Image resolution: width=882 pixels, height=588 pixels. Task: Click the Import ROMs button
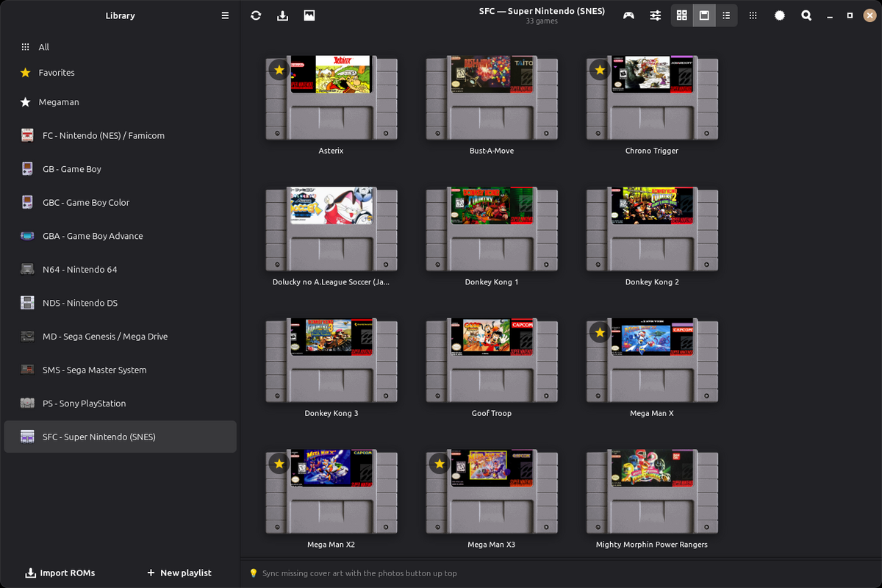pos(60,573)
